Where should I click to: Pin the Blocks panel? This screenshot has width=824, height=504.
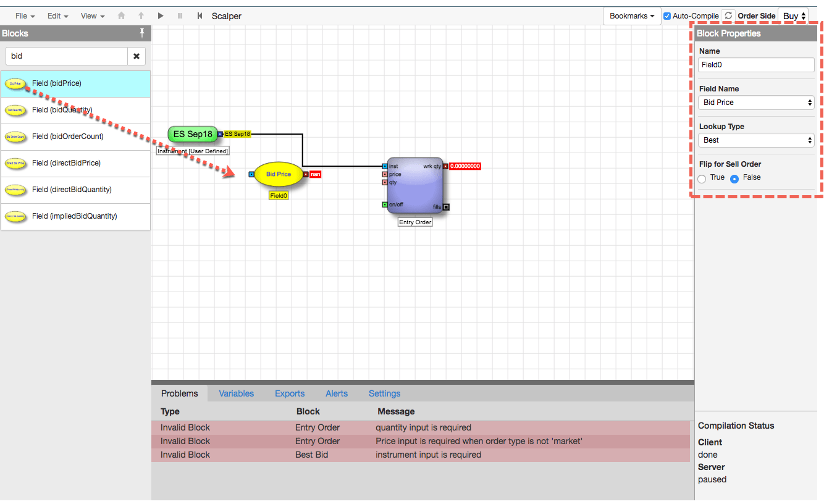click(142, 33)
